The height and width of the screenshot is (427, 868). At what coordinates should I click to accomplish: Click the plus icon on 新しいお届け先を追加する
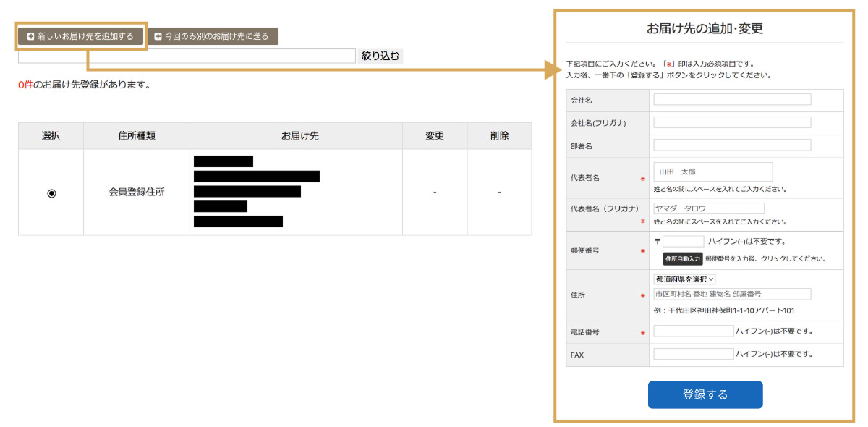click(x=30, y=36)
